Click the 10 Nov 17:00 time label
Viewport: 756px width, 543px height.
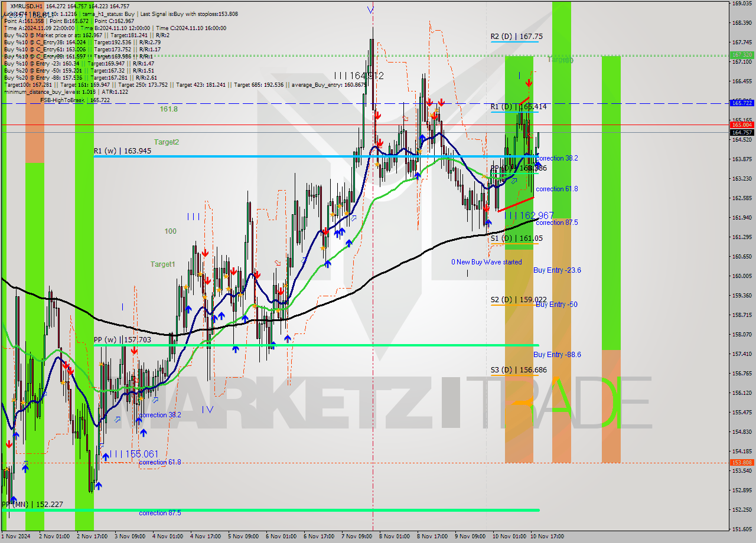click(548, 537)
